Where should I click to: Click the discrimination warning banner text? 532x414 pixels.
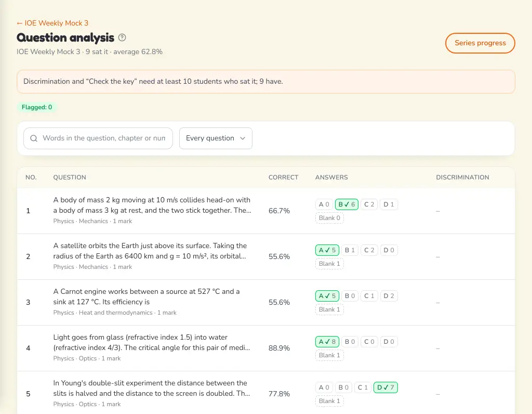click(x=153, y=82)
